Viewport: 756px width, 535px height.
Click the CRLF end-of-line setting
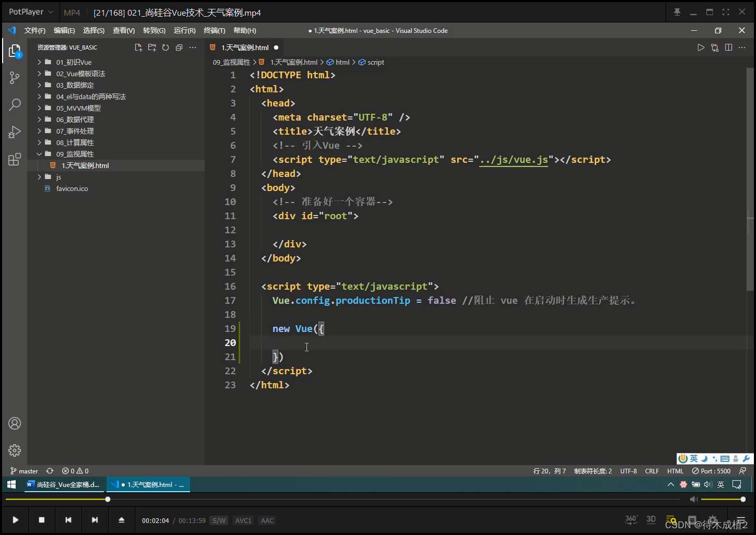pyautogui.click(x=652, y=471)
